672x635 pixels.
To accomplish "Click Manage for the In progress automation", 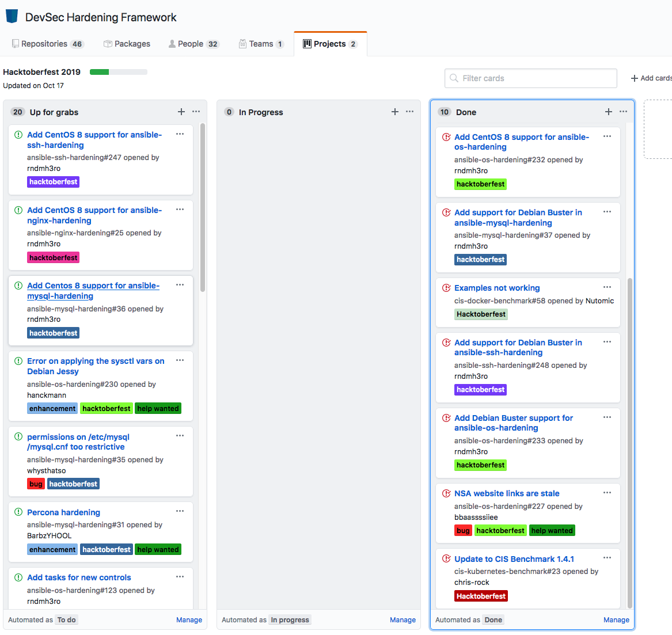I will (x=403, y=619).
